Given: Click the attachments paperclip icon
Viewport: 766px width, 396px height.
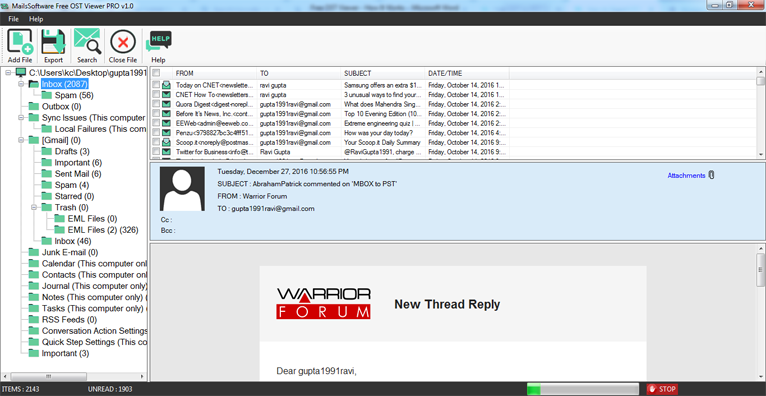Looking at the screenshot, I should 711,175.
